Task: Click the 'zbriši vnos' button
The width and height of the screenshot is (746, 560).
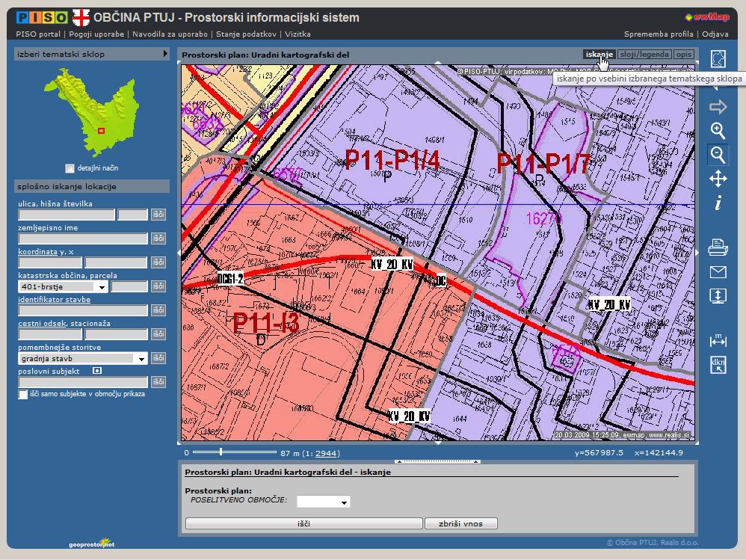Action: (x=460, y=523)
